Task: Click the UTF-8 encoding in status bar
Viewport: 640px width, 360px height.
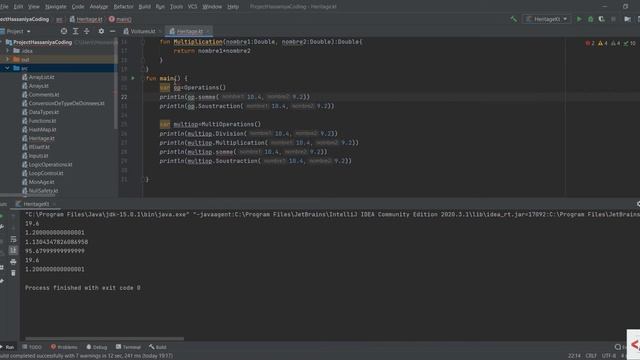Action: [608, 356]
